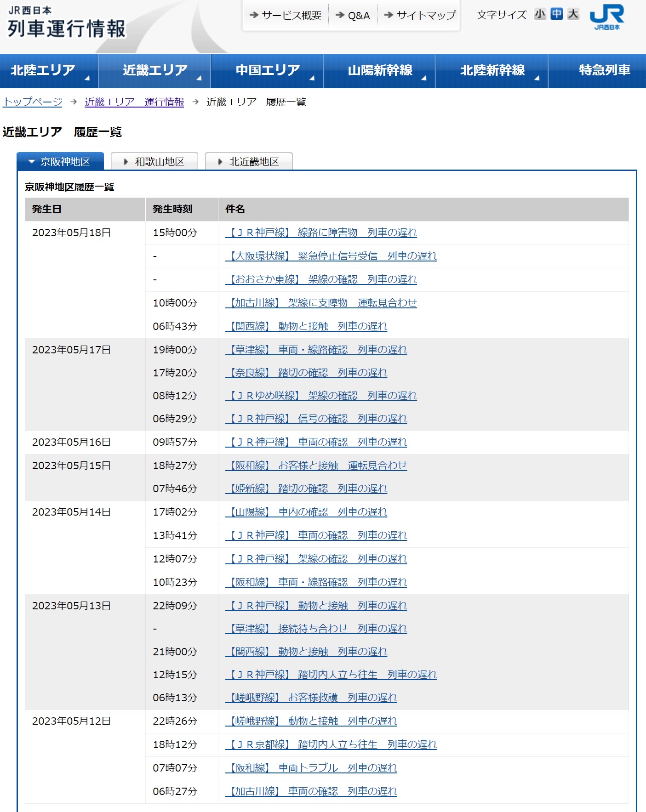Open the 中国エリア navigation menu

(x=267, y=71)
